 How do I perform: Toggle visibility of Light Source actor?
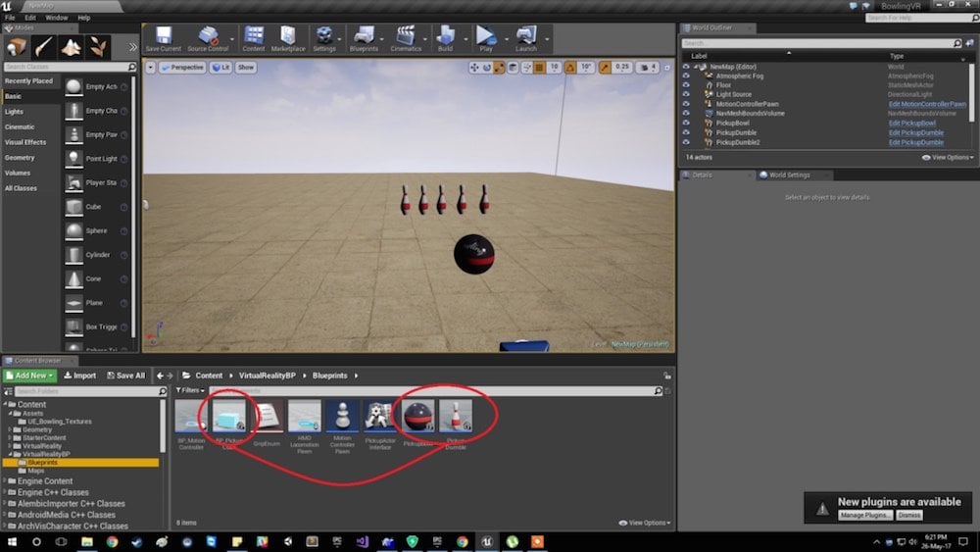[686, 94]
